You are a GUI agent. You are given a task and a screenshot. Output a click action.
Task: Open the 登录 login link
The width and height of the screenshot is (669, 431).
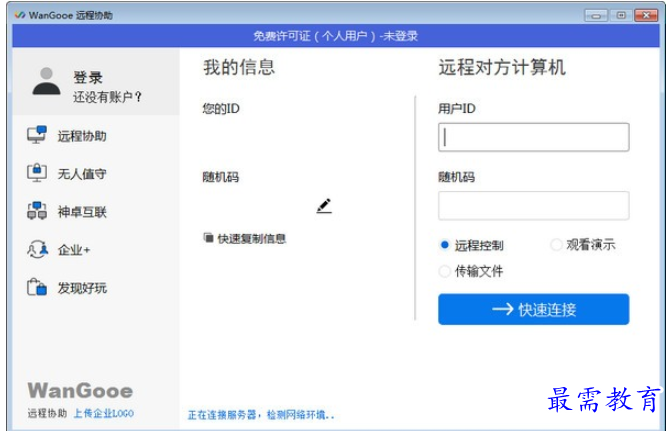pyautogui.click(x=88, y=77)
